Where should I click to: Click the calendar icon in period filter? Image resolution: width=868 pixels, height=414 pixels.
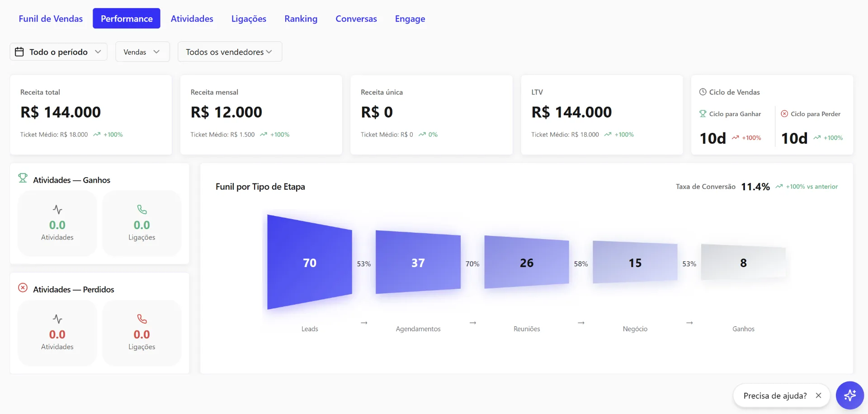click(x=19, y=52)
